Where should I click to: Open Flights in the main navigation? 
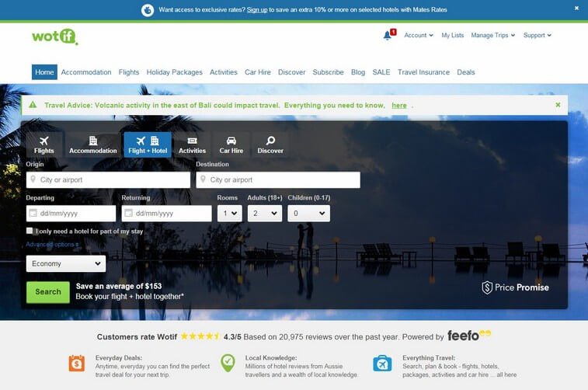[129, 72]
